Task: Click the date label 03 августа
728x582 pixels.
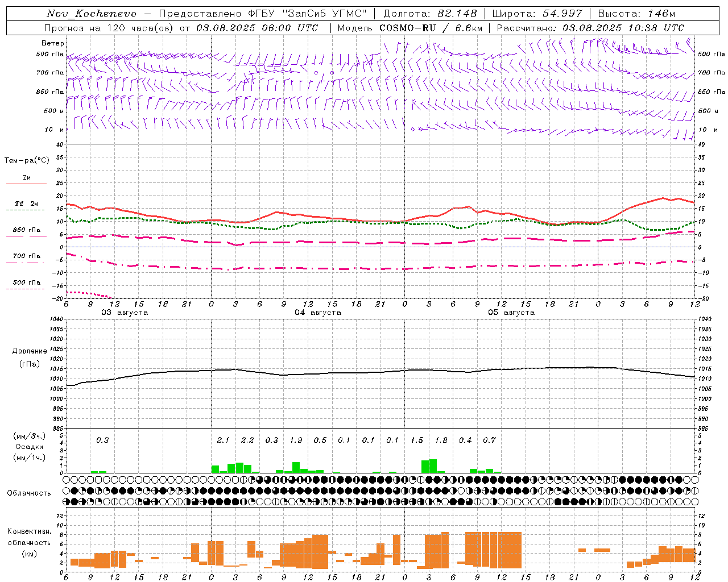Action: click(125, 313)
